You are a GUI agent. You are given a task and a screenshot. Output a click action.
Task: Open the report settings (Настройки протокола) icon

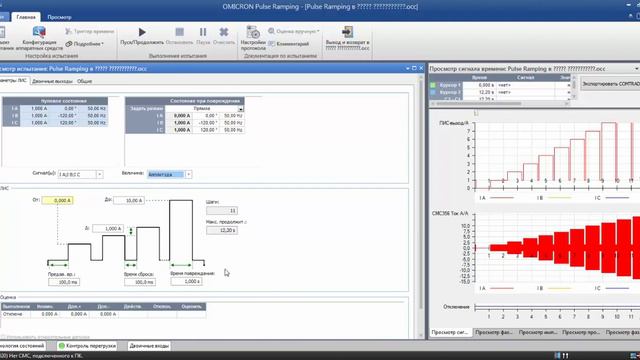pyautogui.click(x=253, y=32)
